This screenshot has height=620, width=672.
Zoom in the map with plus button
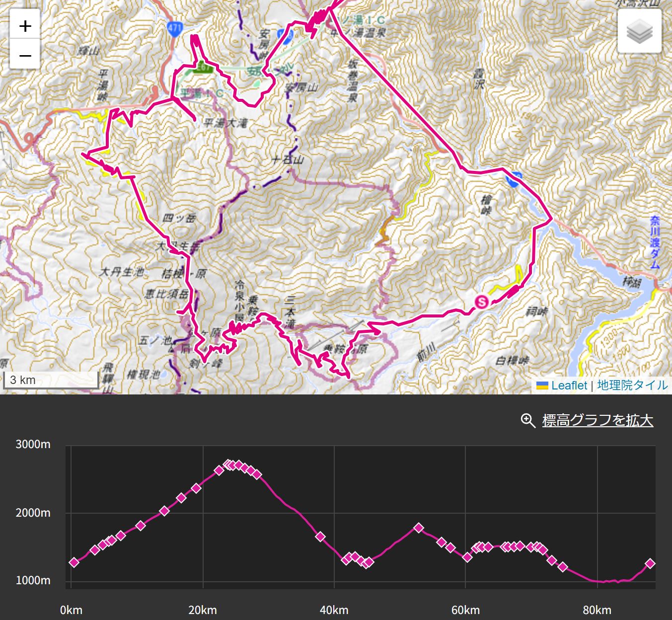(x=25, y=26)
